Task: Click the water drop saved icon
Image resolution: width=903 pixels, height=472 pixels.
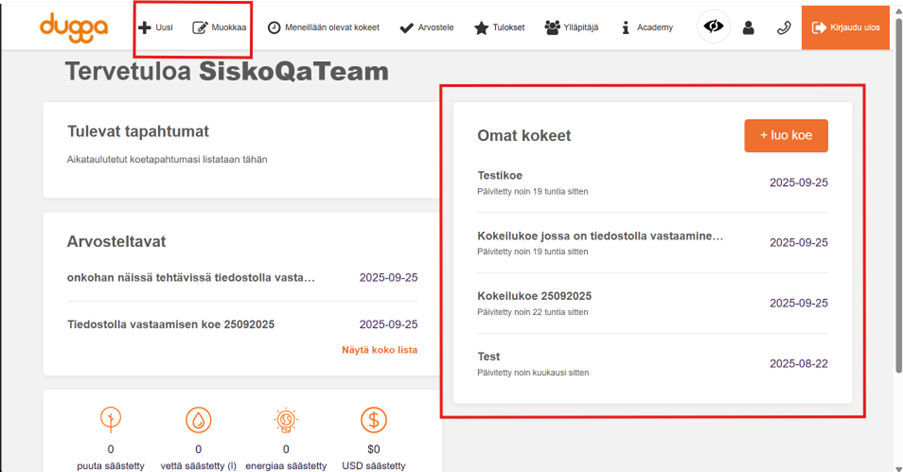Action: pyautogui.click(x=198, y=420)
